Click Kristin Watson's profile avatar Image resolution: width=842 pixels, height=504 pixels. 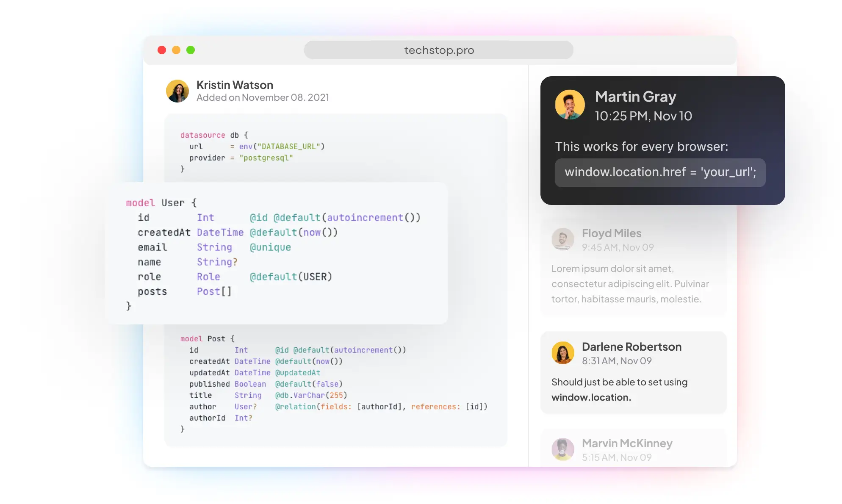177,91
